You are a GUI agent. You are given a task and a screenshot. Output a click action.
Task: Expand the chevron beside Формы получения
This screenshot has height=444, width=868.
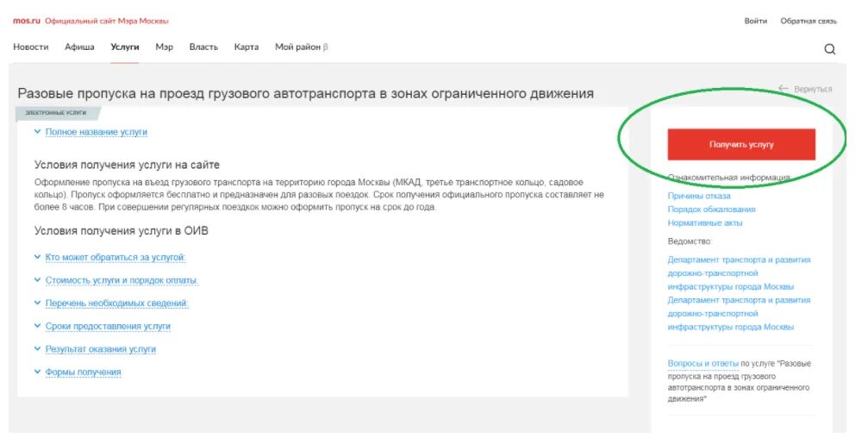point(37,372)
